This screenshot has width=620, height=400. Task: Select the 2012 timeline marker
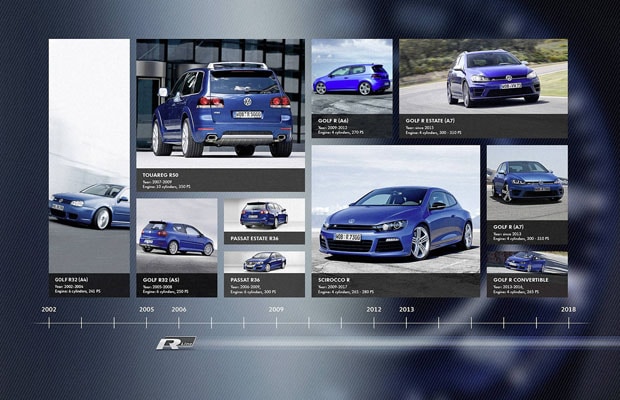(374, 310)
